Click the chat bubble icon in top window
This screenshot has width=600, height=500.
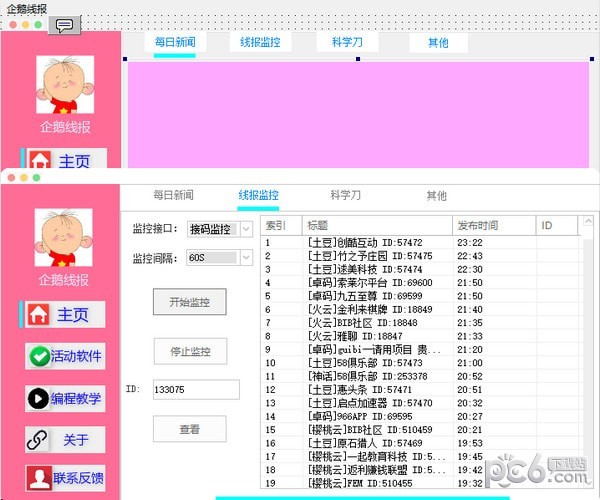(64, 25)
